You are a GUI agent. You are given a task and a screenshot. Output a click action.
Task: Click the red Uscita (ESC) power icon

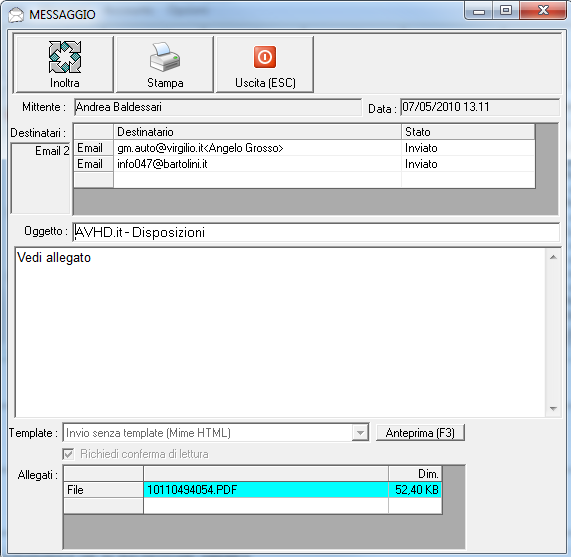coord(265,57)
